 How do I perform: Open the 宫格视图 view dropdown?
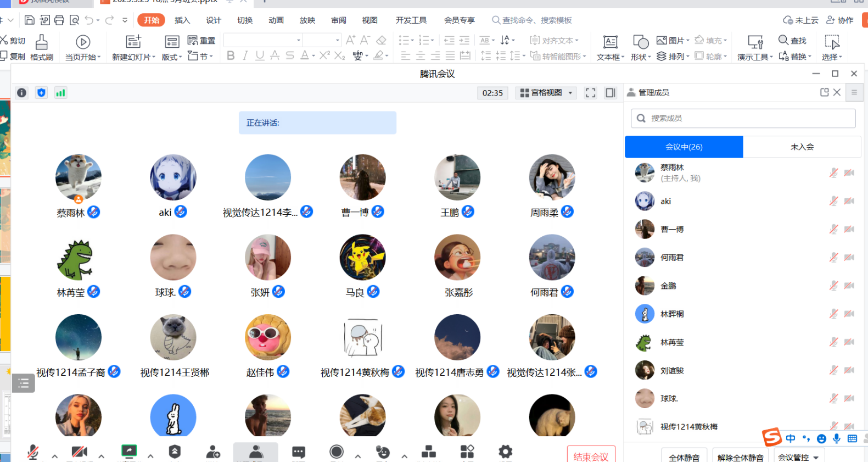pos(546,93)
